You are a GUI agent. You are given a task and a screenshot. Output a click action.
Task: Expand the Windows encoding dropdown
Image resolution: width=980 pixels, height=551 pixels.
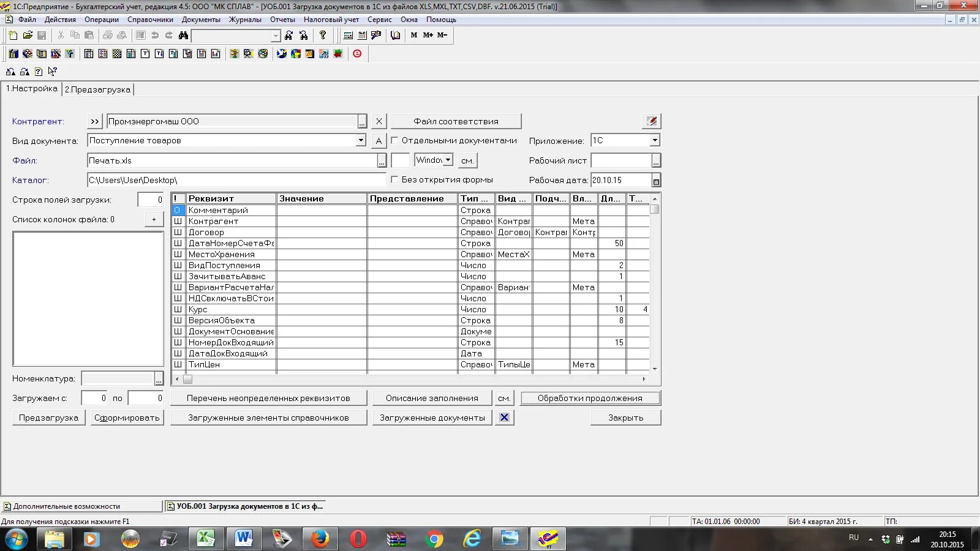coord(448,160)
